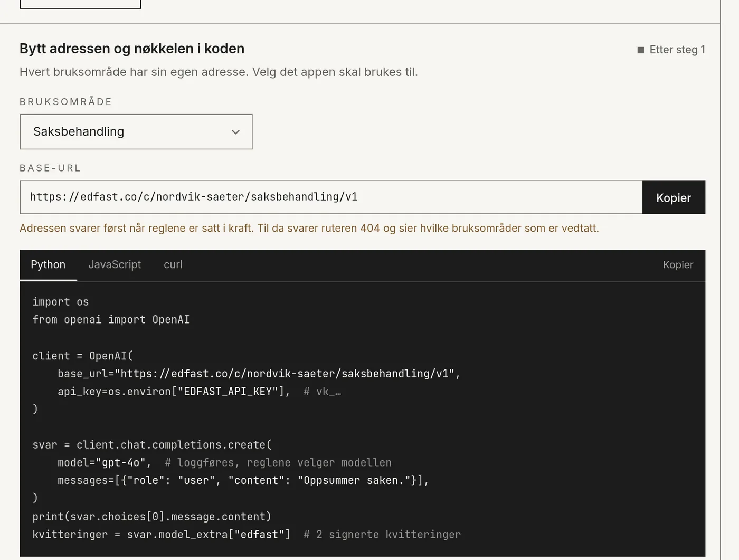This screenshot has height=560, width=739.
Task: Switch to the JavaScript code tab
Action: point(115,265)
